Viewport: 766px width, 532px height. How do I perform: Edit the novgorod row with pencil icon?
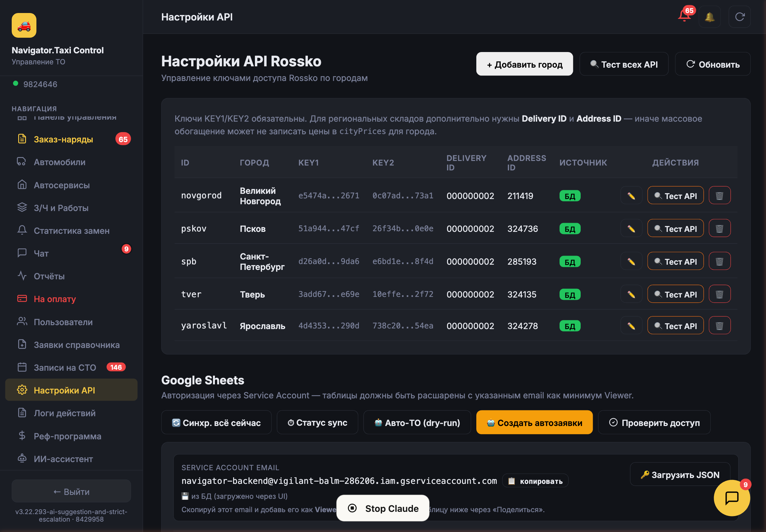pyautogui.click(x=631, y=196)
